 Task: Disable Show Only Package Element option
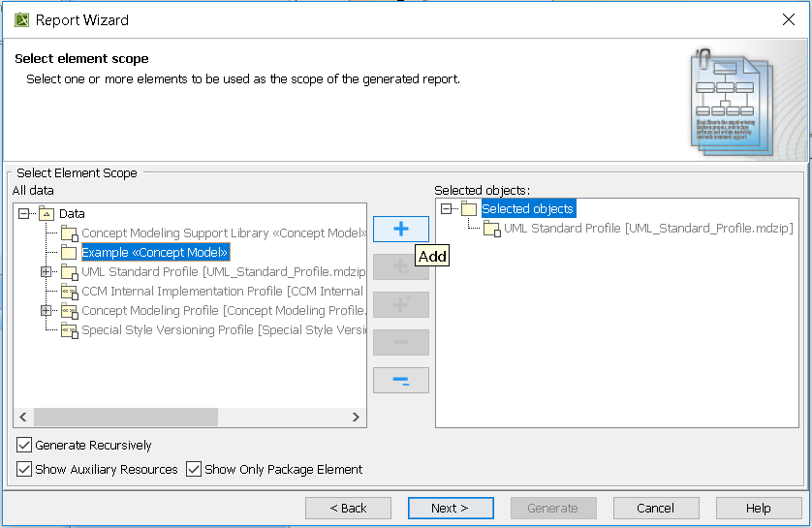pyautogui.click(x=194, y=469)
